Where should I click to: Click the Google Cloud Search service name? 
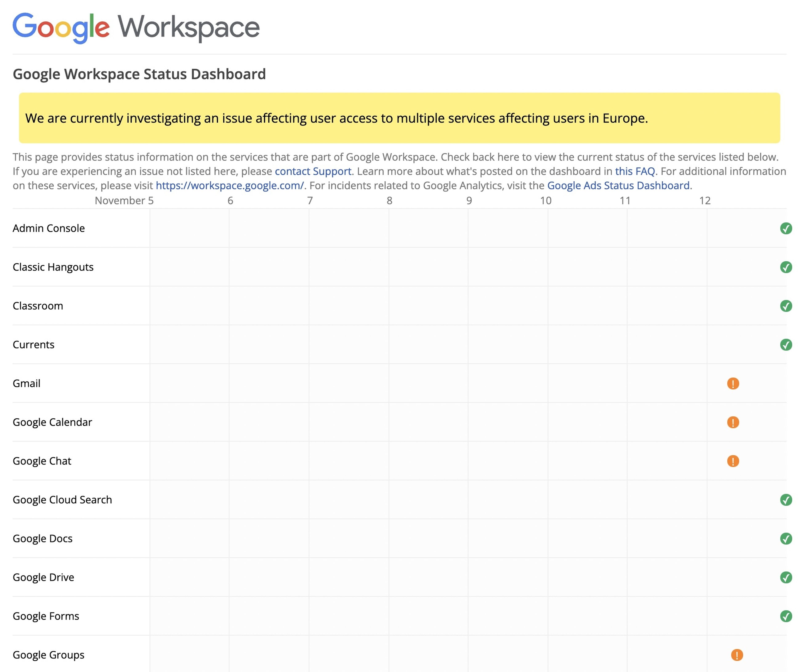(x=62, y=500)
